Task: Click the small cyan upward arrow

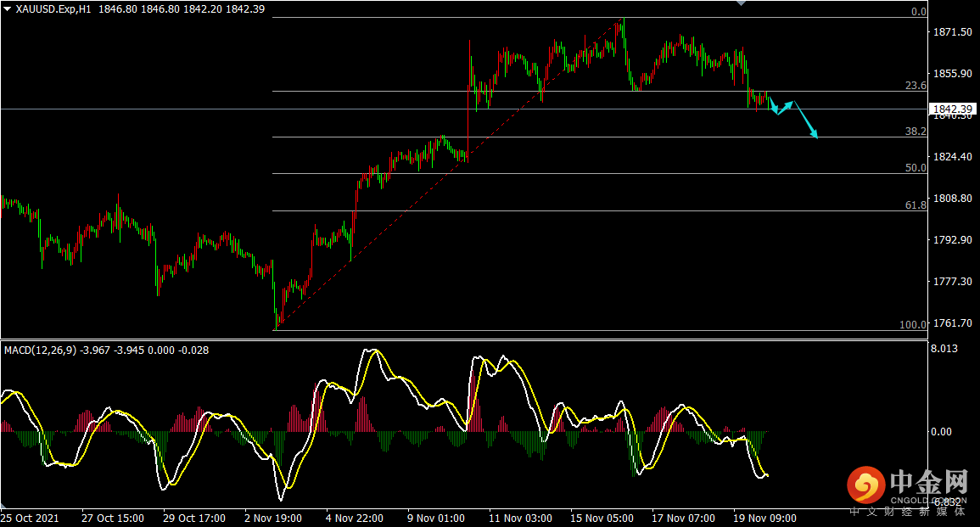Action: [x=784, y=108]
